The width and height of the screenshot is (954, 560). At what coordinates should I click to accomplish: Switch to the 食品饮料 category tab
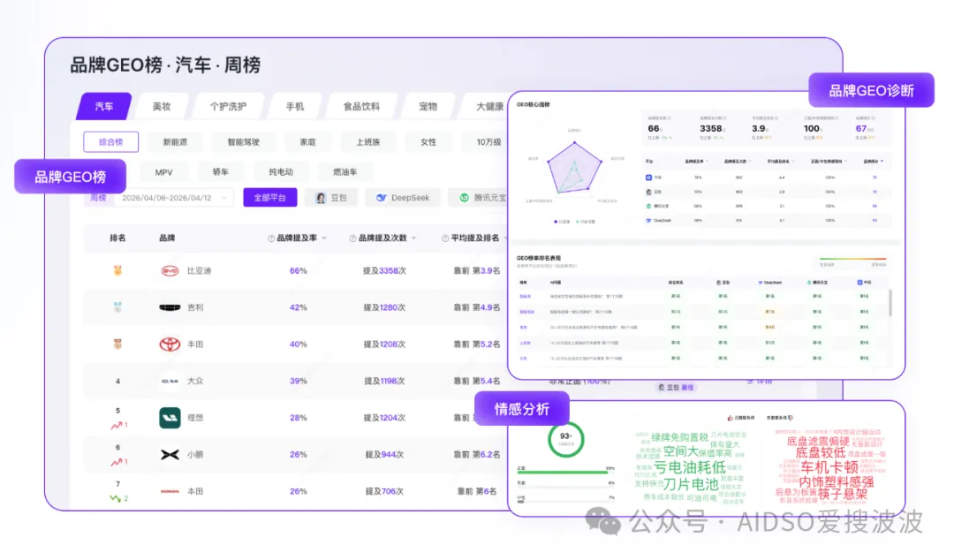[x=361, y=107]
